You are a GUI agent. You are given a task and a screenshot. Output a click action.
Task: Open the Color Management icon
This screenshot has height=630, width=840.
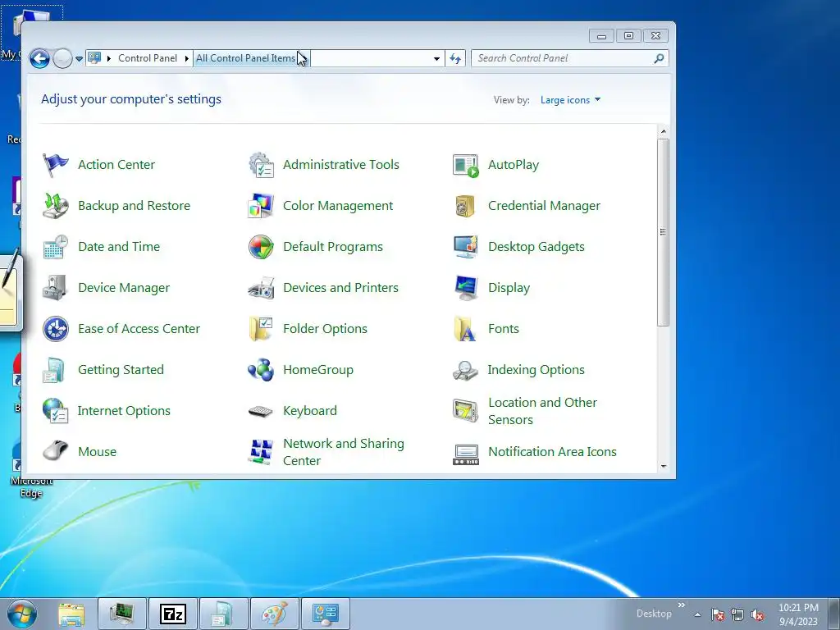click(x=261, y=206)
